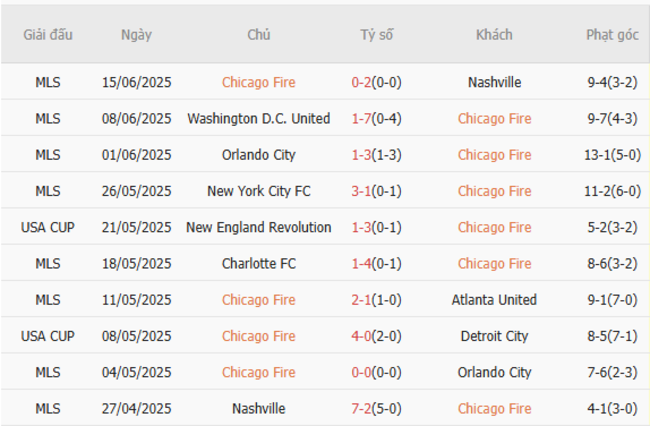Screen dimensions: 650x426
Task: Click the "Phạt góc" corners column header
Action: pos(612,34)
